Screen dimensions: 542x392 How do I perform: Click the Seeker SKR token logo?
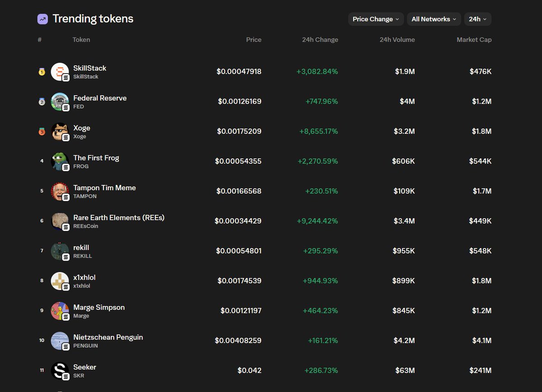click(x=60, y=370)
